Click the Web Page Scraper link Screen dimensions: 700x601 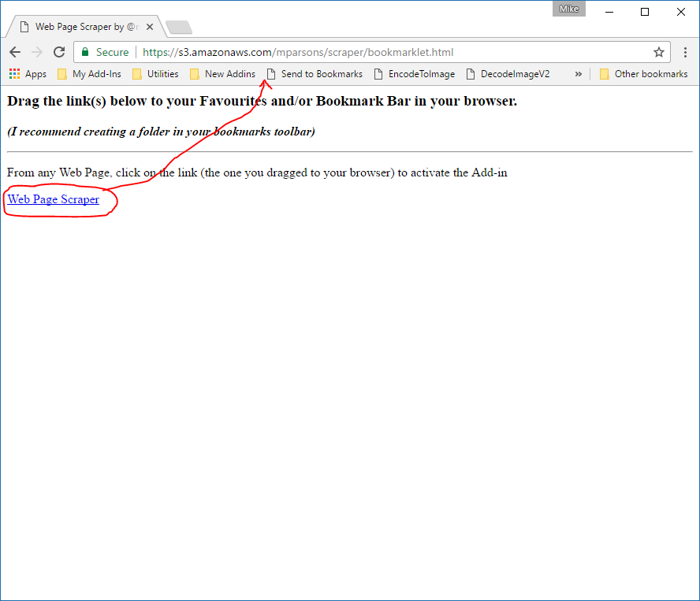(53, 199)
